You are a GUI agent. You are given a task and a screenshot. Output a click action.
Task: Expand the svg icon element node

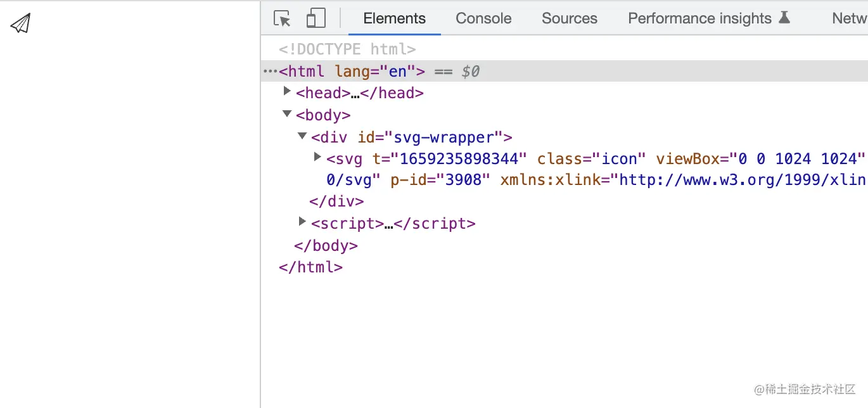[318, 156]
